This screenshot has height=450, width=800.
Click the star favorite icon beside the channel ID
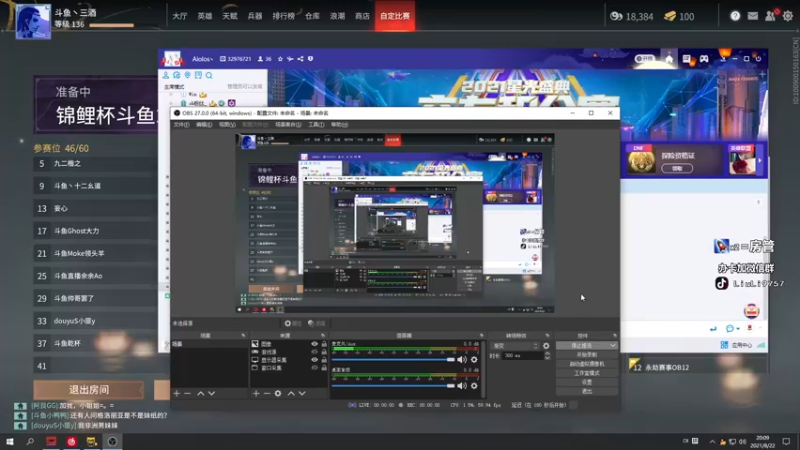pos(280,59)
